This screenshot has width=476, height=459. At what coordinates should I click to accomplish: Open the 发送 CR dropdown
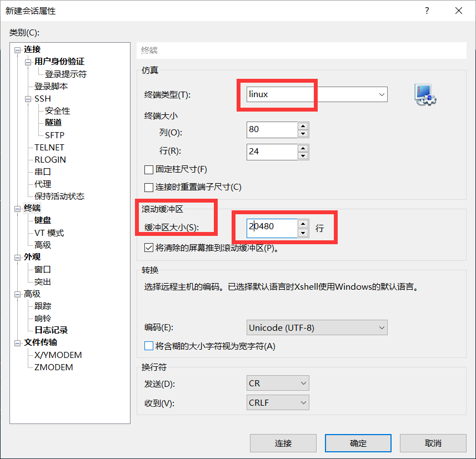pyautogui.click(x=278, y=383)
